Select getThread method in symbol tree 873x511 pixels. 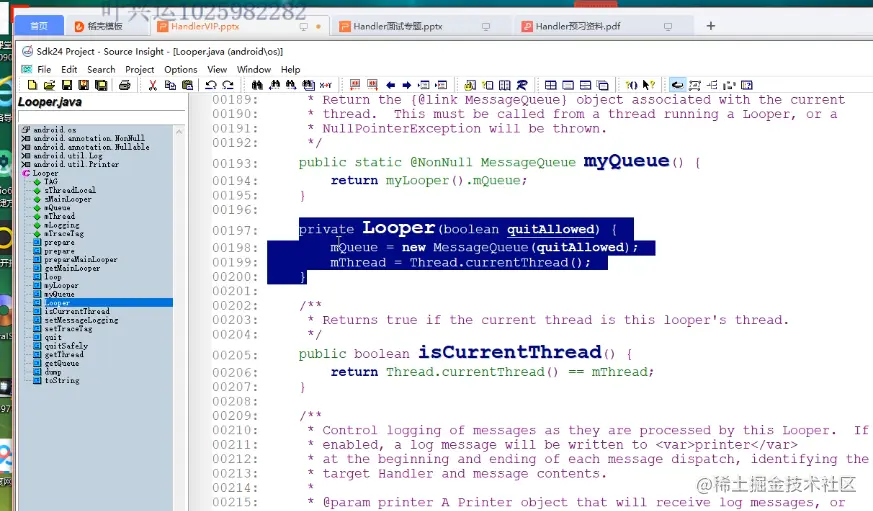click(64, 355)
